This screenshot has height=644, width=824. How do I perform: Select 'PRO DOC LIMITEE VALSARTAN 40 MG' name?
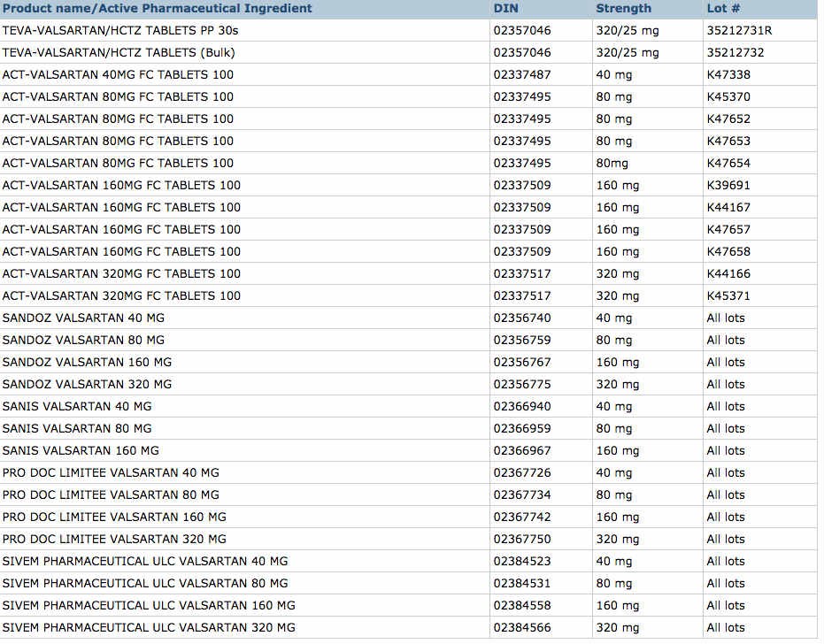(x=111, y=472)
